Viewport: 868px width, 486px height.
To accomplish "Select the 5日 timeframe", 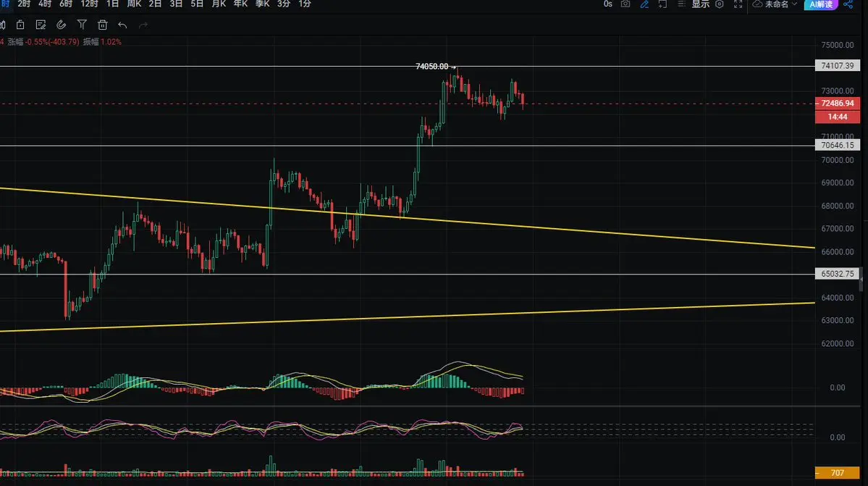I will tap(197, 4).
